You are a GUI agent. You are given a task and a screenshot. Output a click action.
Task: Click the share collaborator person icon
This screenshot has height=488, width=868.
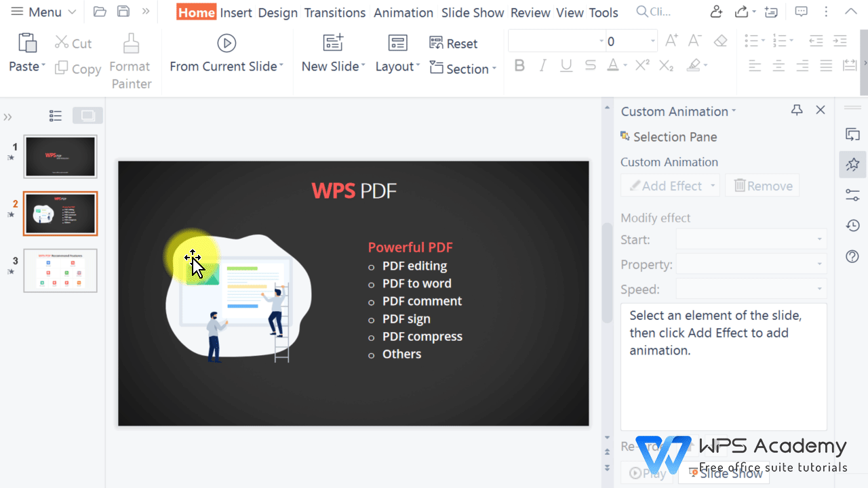(x=716, y=12)
